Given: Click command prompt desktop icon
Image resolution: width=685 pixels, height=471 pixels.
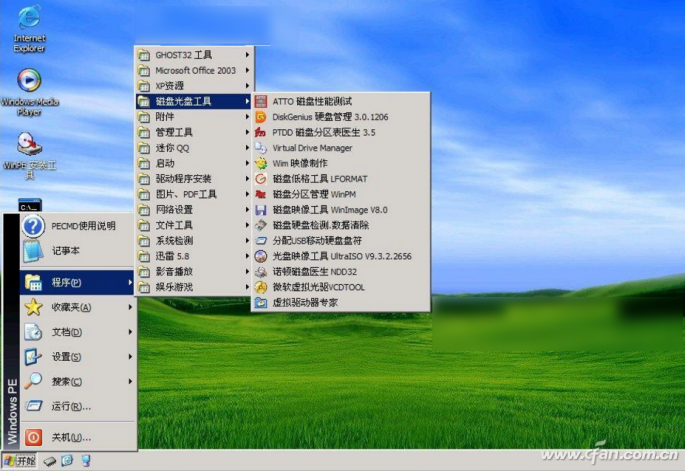Looking at the screenshot, I should pos(30,205).
